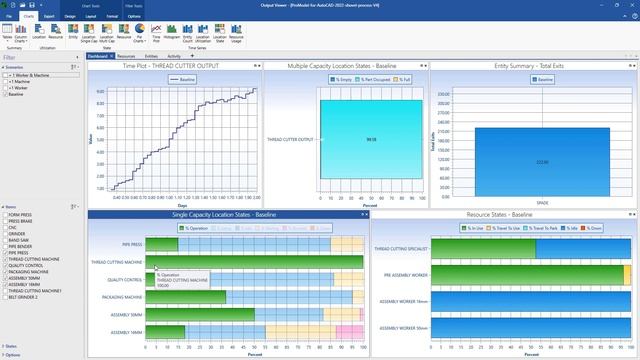Open the Pie Charts menu
640x360 pixels.
tap(140, 33)
